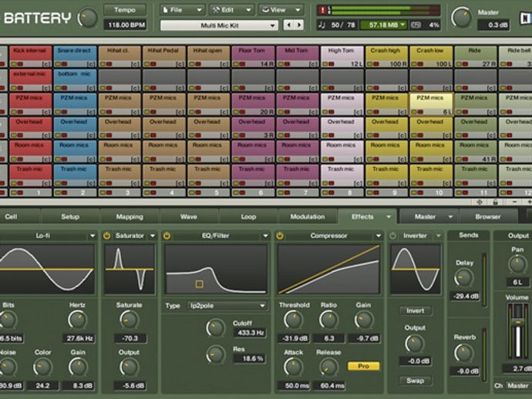This screenshot has height=399, width=532.
Task: Toggle the Compressor power button
Action: (x=280, y=236)
